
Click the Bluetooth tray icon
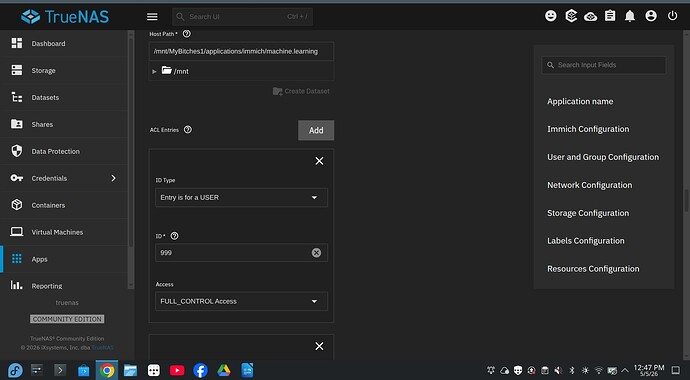[x=572, y=371]
